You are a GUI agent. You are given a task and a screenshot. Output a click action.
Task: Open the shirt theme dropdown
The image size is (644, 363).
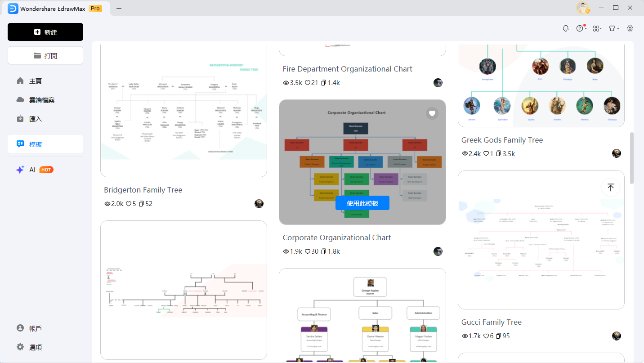coord(613,28)
